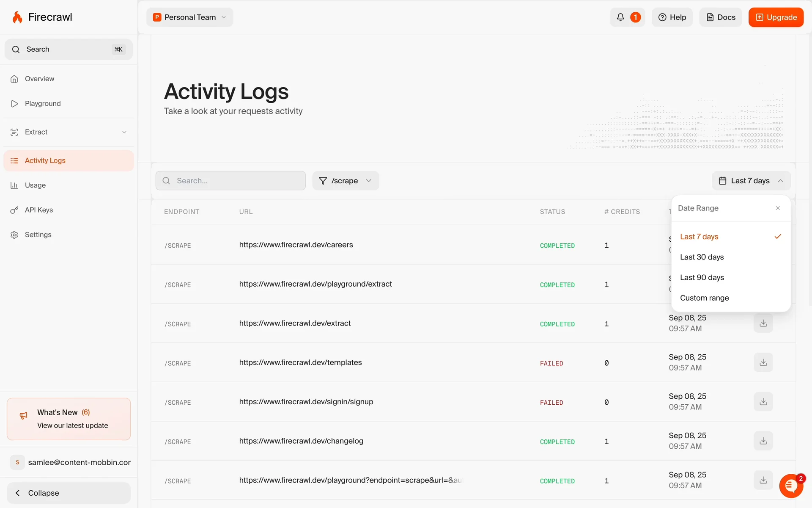Open the chat support bubble icon
Viewport: 812px width, 508px height.
click(790, 486)
